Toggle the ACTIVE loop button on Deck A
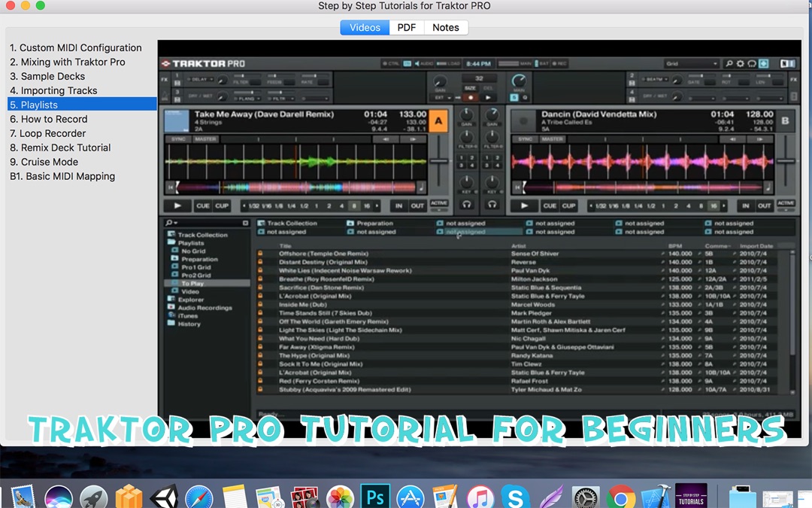This screenshot has width=812, height=508. click(x=438, y=204)
